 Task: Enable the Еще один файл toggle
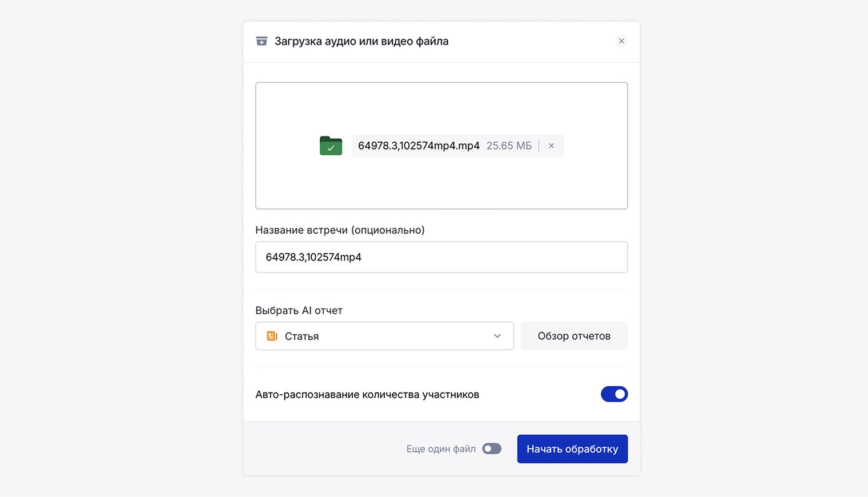[492, 449]
